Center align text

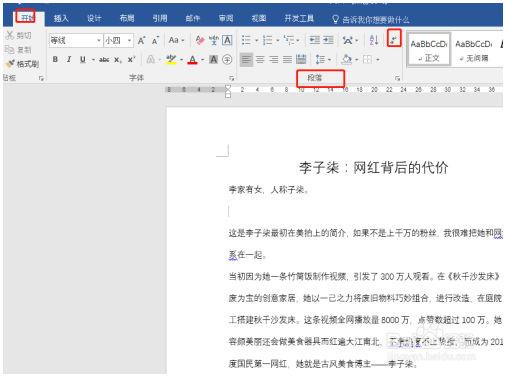point(260,59)
